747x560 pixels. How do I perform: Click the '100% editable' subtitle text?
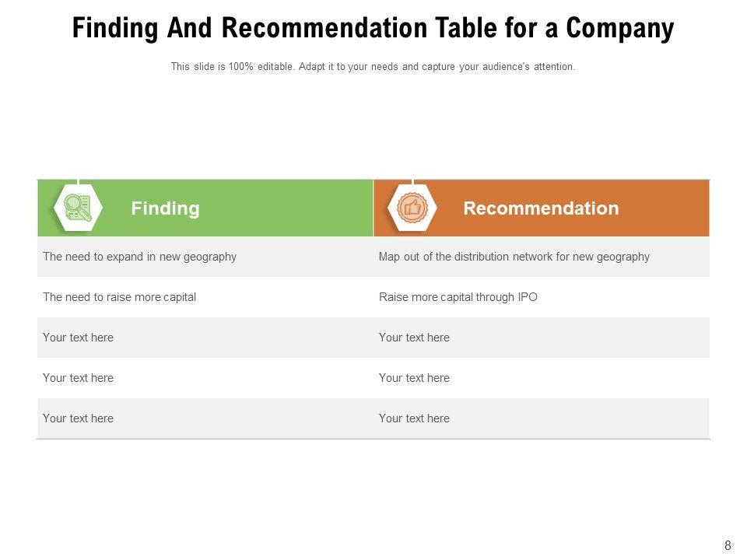point(373,67)
